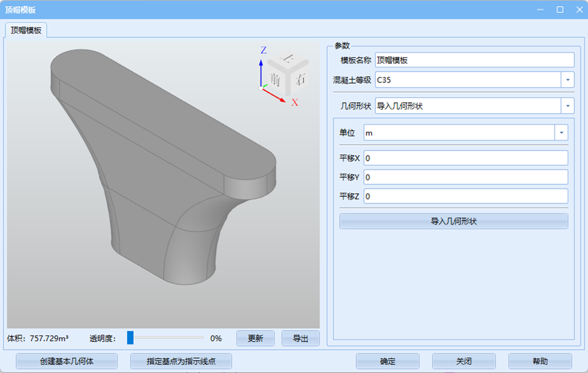Open help with the 帮助 button
588x373 pixels.
(x=540, y=361)
